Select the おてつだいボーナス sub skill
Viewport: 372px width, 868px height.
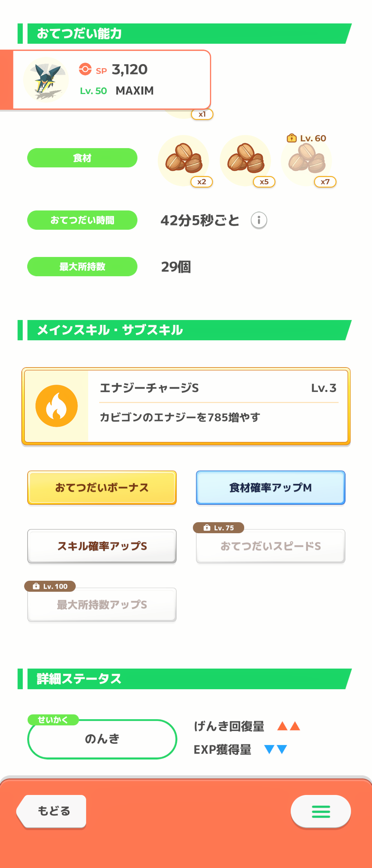(x=102, y=488)
